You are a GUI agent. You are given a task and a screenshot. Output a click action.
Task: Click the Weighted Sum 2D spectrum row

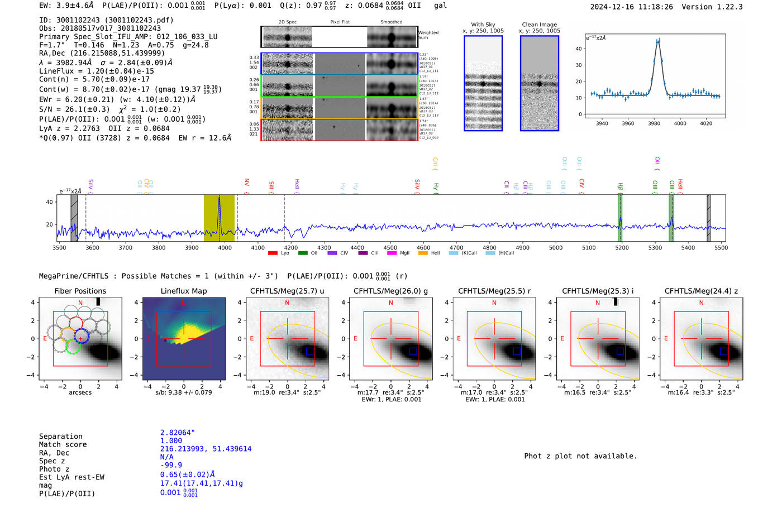(x=339, y=37)
